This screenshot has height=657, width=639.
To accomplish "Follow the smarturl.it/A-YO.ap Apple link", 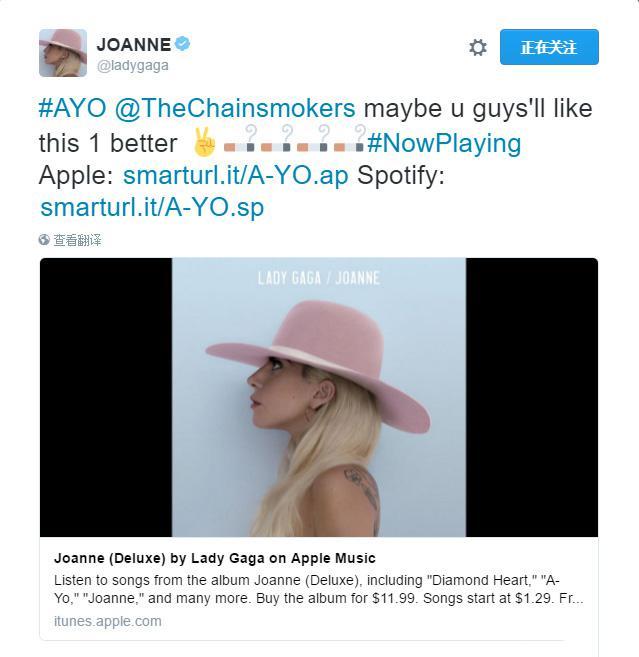I will (x=235, y=175).
